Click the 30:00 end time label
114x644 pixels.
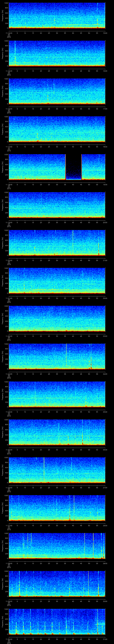coord(105,601)
